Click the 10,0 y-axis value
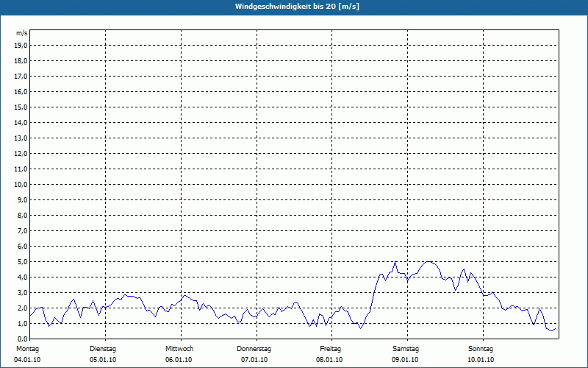Screen dimensions: 588x368 21,185
